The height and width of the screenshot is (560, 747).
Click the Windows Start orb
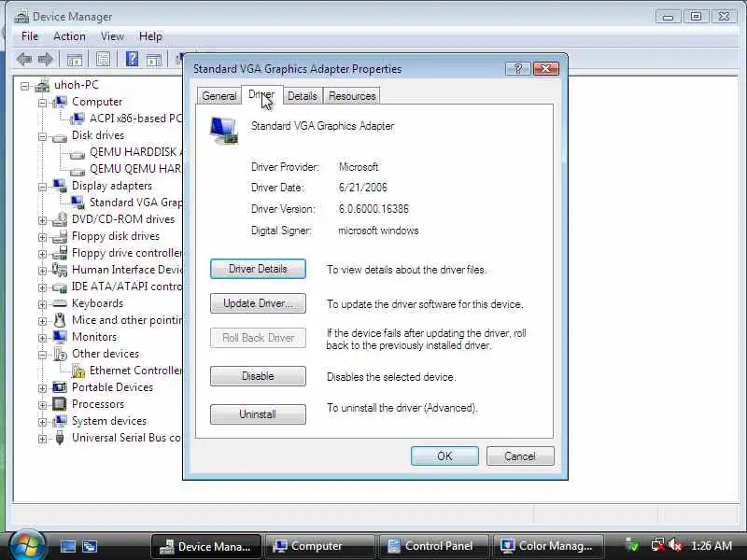(x=27, y=546)
